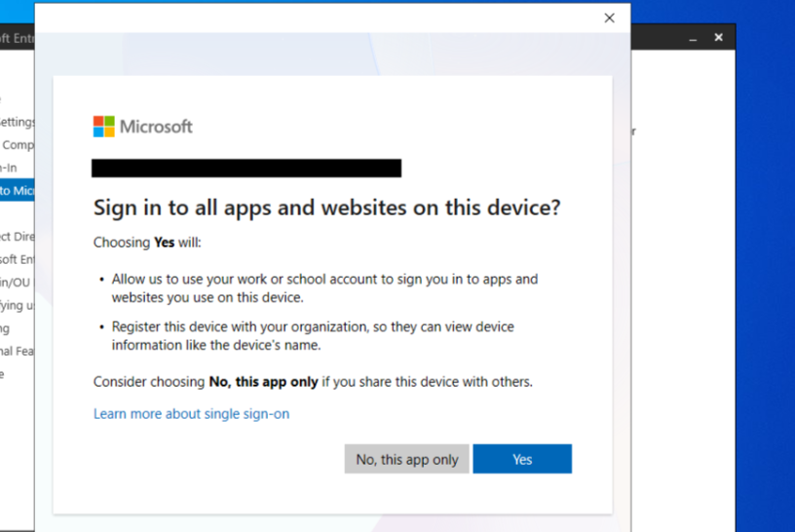Open Learn more about single sign-on link

click(x=191, y=414)
